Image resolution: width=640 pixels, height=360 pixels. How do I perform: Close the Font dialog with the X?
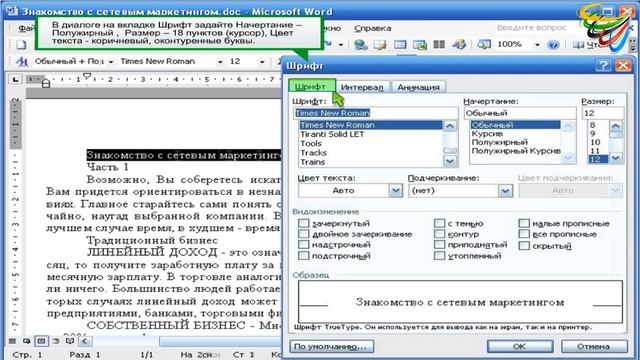point(623,65)
